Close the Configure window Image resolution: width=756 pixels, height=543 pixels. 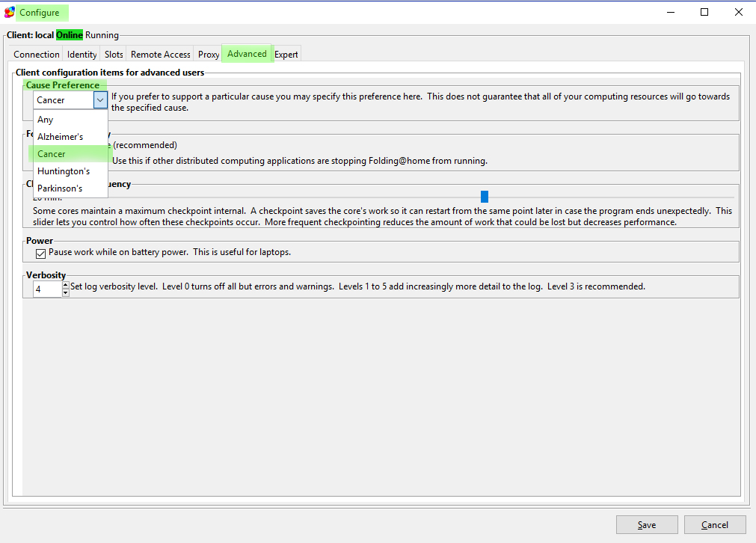tap(739, 12)
